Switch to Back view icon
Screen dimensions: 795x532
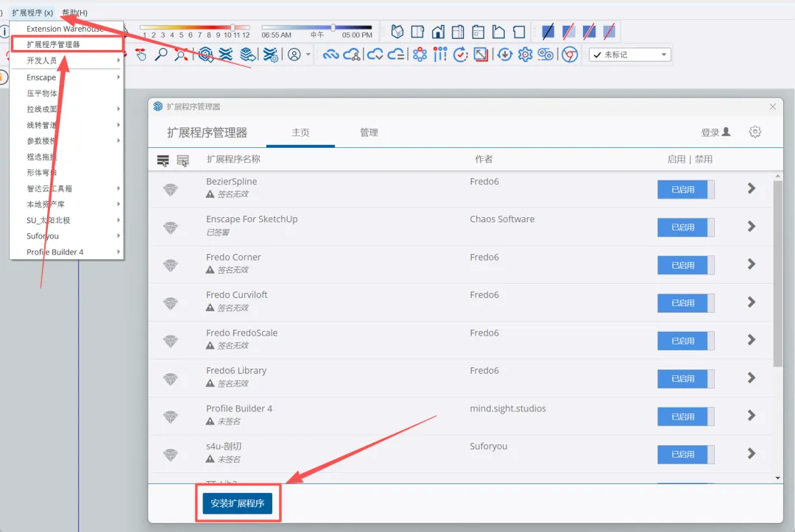[x=478, y=32]
